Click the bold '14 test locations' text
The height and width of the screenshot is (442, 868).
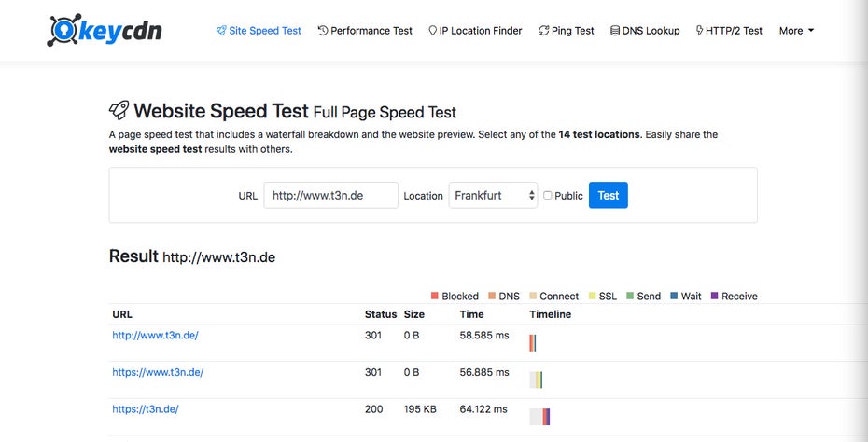(599, 134)
